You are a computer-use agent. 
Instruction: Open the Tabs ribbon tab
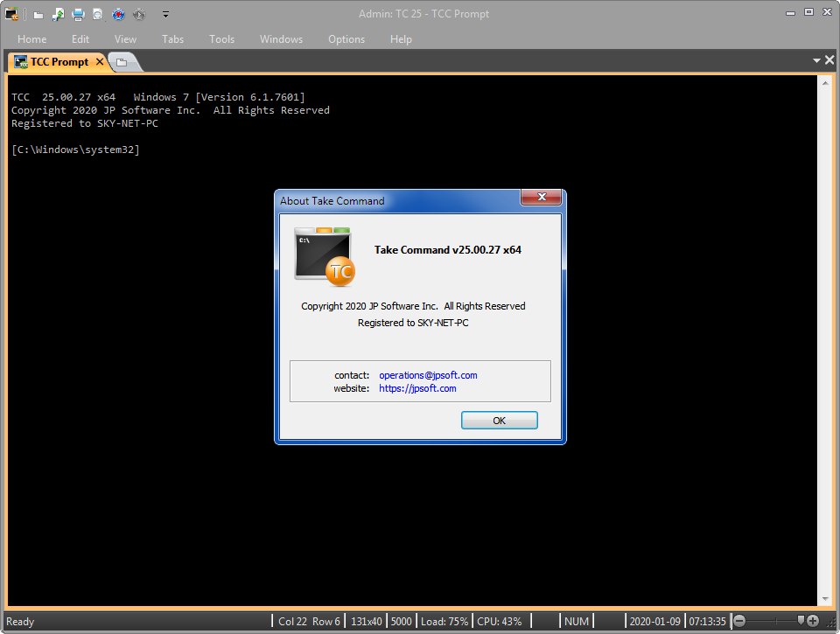172,39
